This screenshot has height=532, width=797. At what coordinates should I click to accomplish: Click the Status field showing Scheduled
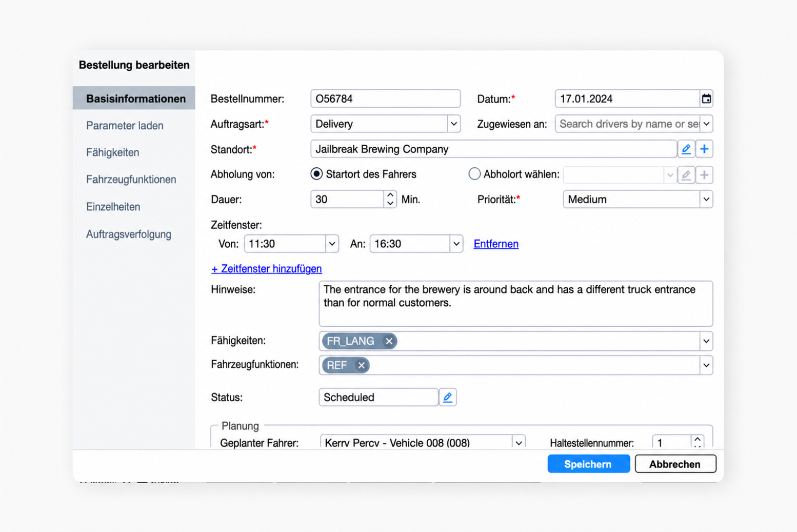pyautogui.click(x=378, y=397)
